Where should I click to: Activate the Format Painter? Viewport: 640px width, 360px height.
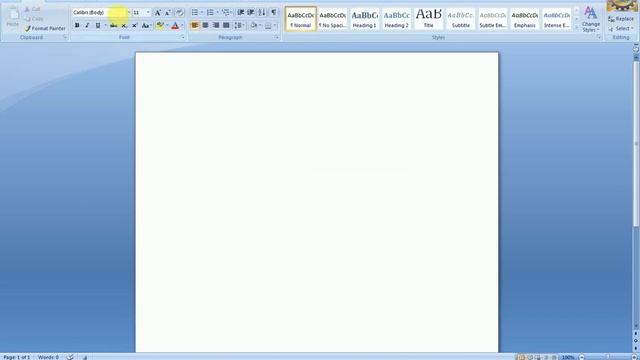[45, 29]
